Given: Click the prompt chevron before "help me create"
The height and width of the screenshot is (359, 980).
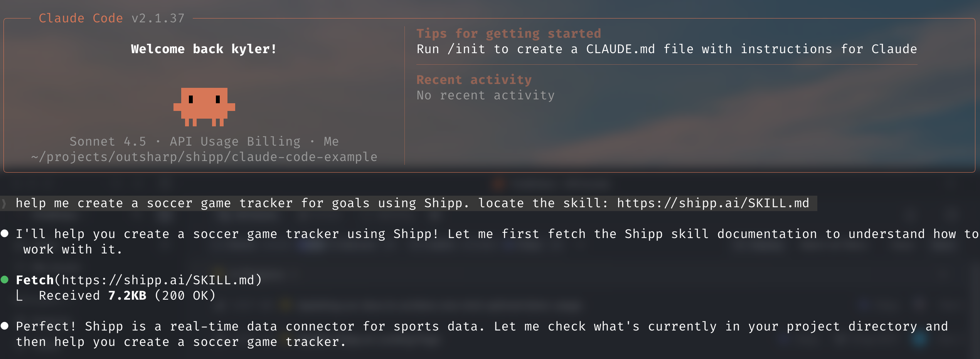Looking at the screenshot, I should pos(4,203).
